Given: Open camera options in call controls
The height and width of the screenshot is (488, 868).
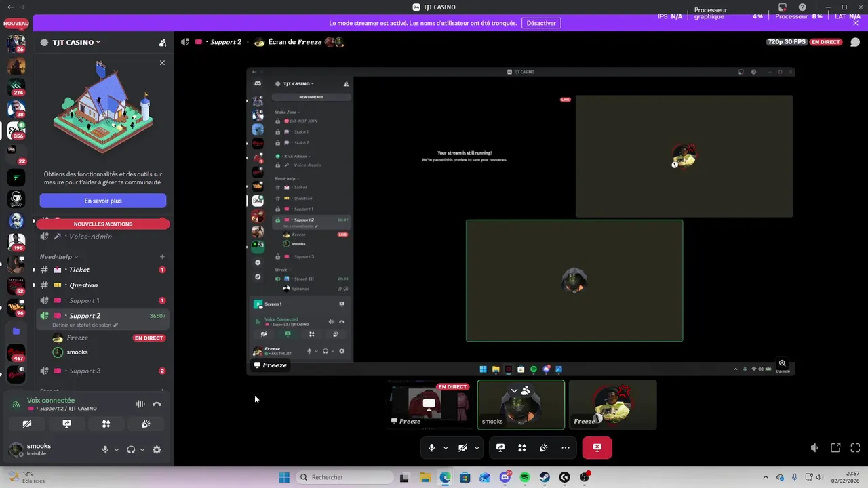Looking at the screenshot, I should [x=477, y=447].
